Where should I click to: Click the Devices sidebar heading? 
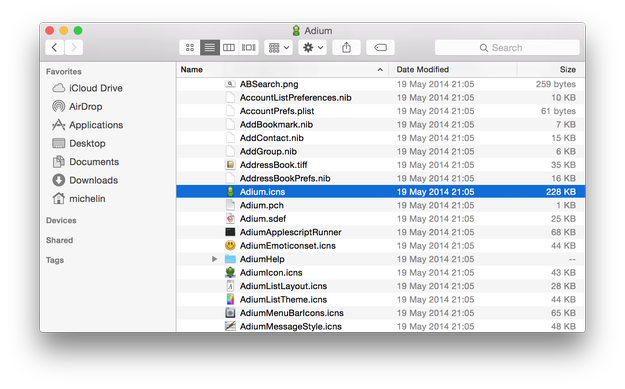point(61,220)
